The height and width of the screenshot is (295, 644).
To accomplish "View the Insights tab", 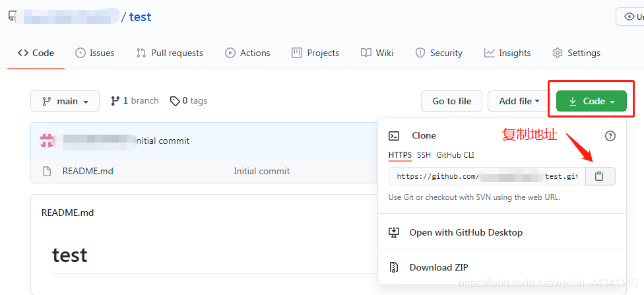I will coord(507,53).
